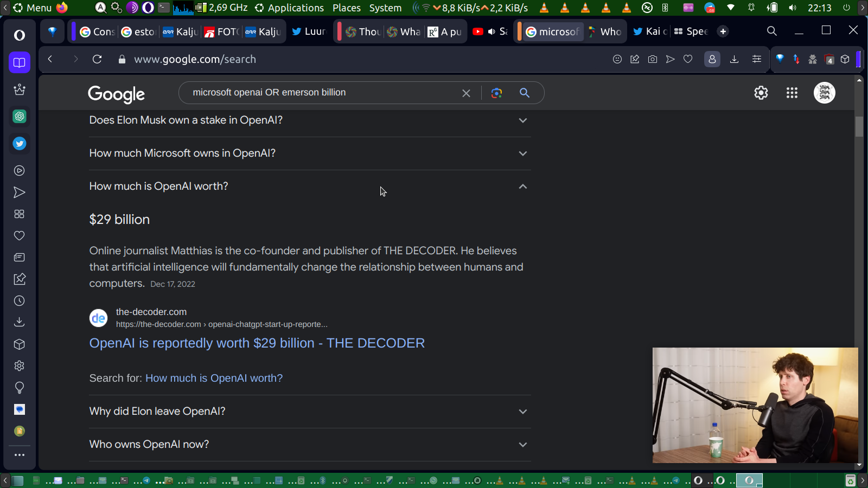Go to the Google homepage via the logo

[x=116, y=94]
